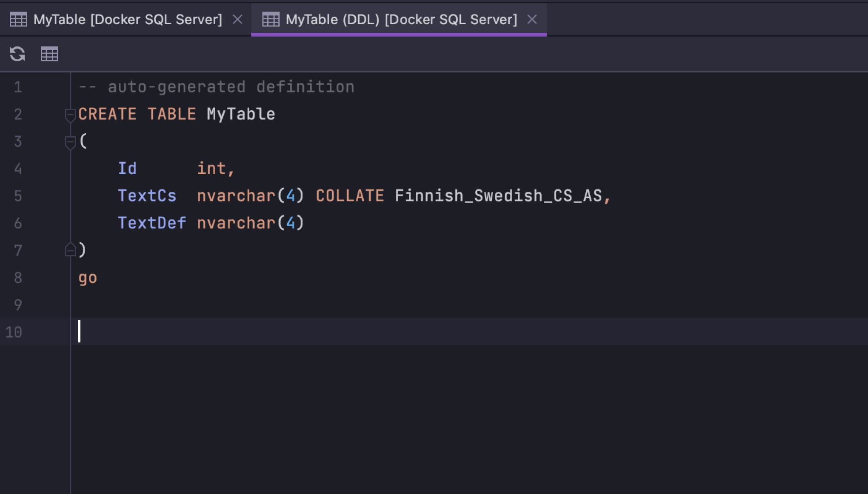Collapse the opening parenthesis fold marker

pyautogui.click(x=70, y=142)
